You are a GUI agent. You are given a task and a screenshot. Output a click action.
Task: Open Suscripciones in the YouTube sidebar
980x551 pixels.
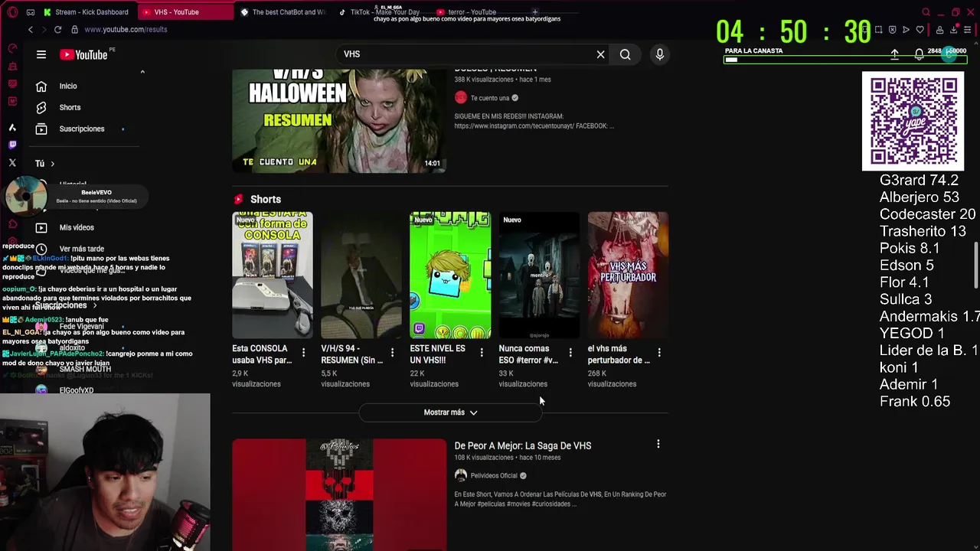(80, 129)
